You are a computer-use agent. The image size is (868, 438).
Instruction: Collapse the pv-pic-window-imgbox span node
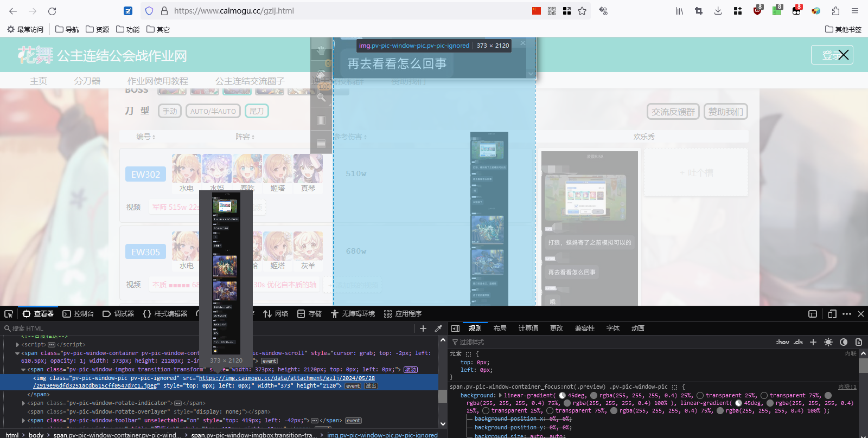tap(23, 370)
